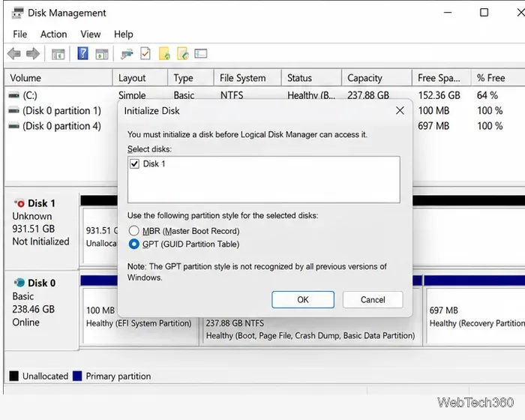Click the 100 MB free space cell

tap(433, 110)
